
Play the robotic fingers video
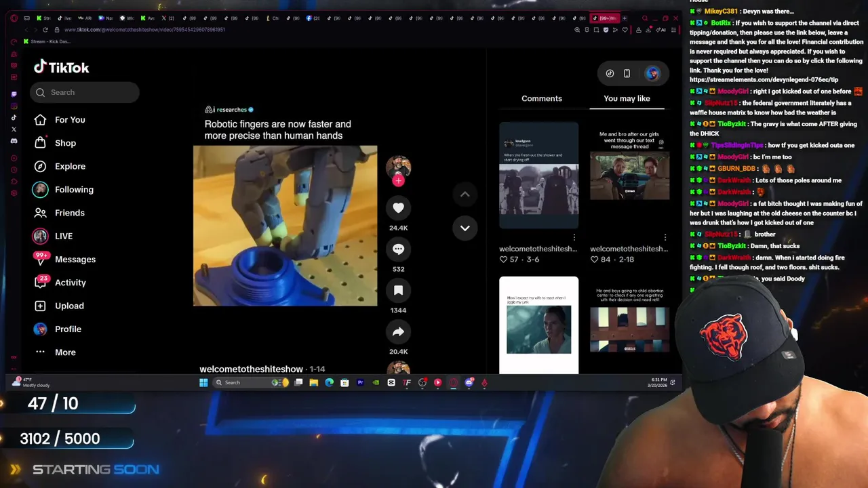[x=285, y=226]
